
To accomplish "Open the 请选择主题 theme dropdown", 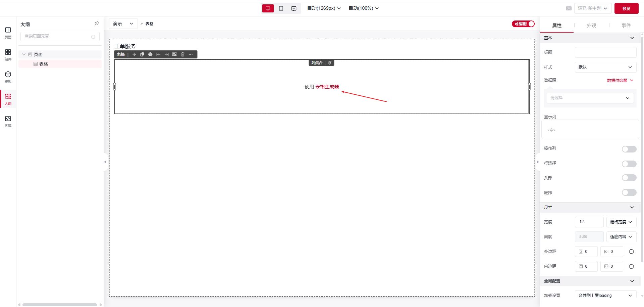I will (593, 8).
